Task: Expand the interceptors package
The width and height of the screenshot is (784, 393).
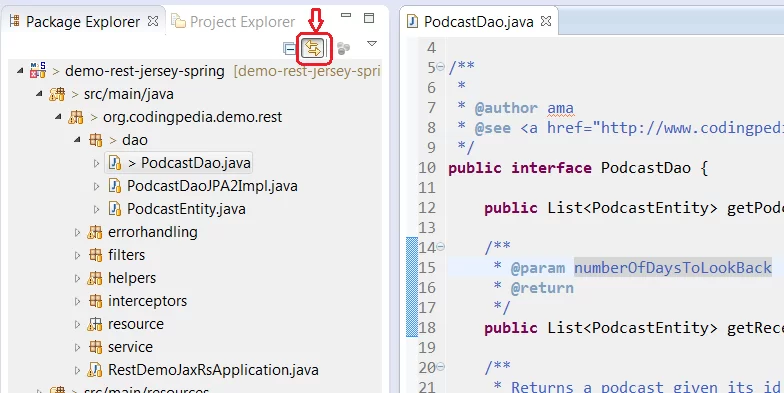Action: (78, 301)
